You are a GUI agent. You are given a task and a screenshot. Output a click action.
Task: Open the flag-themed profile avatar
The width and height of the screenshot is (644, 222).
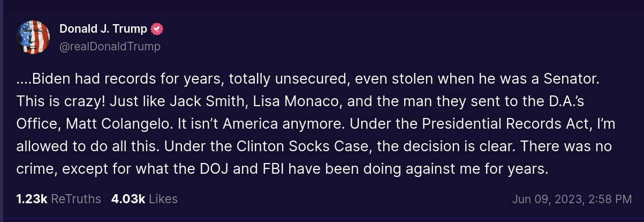34,38
